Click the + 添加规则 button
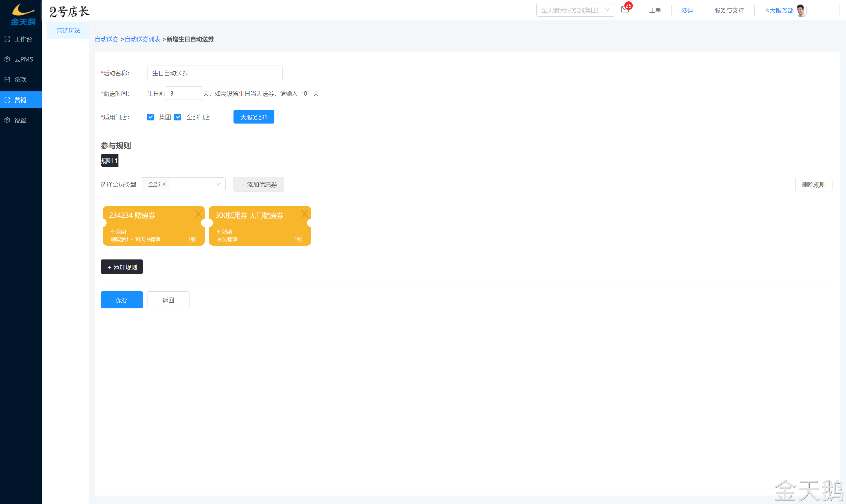 coord(122,267)
